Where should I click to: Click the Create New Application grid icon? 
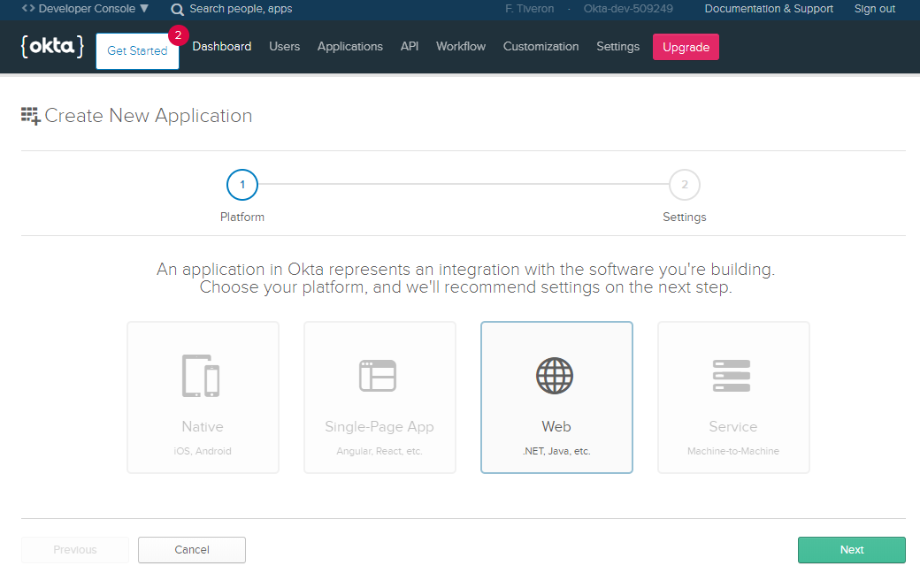(31, 116)
